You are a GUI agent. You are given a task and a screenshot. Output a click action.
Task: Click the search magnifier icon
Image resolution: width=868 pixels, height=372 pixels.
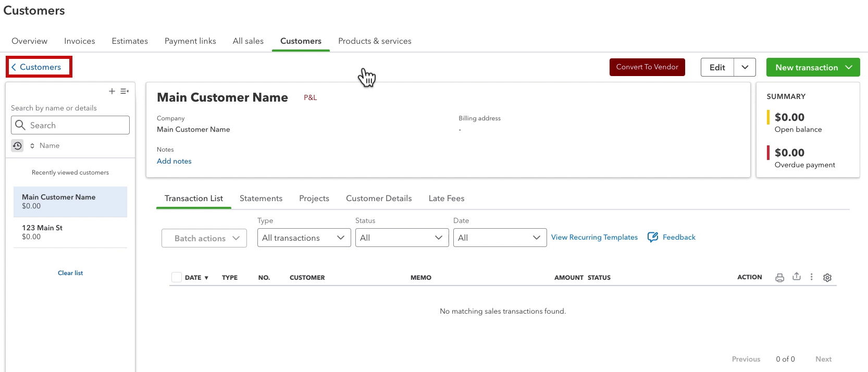click(x=20, y=125)
